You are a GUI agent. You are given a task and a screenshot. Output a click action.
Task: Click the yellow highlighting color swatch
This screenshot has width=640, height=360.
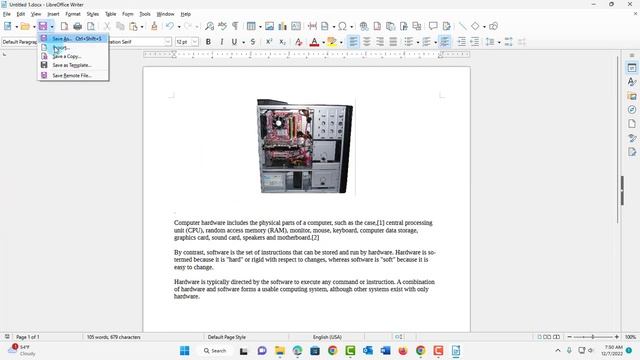(332, 42)
